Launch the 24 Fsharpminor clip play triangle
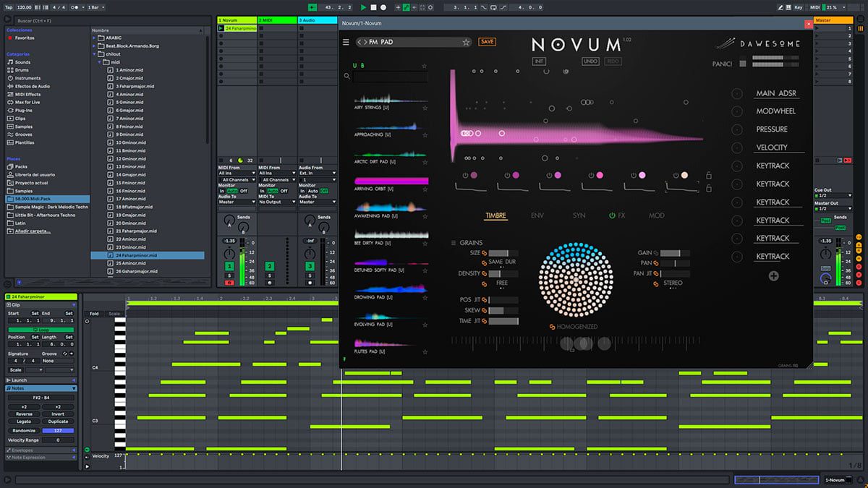Viewport: 868px width, 488px height. pos(221,28)
